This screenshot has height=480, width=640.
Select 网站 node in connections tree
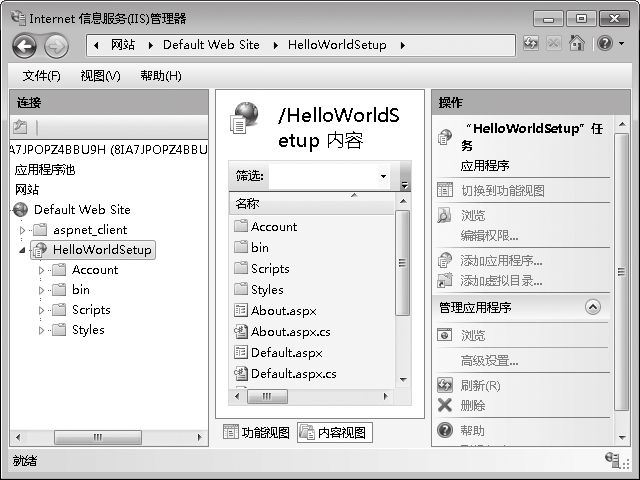pos(27,189)
